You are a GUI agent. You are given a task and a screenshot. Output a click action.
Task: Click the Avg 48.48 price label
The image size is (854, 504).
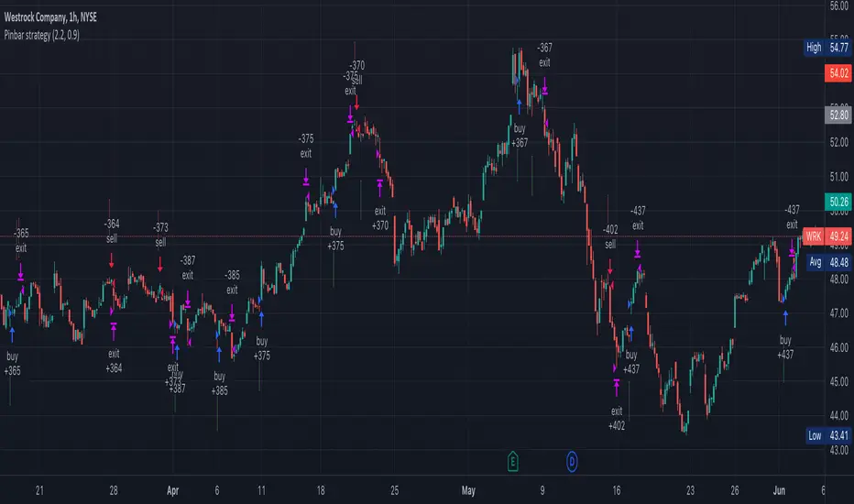(x=829, y=262)
